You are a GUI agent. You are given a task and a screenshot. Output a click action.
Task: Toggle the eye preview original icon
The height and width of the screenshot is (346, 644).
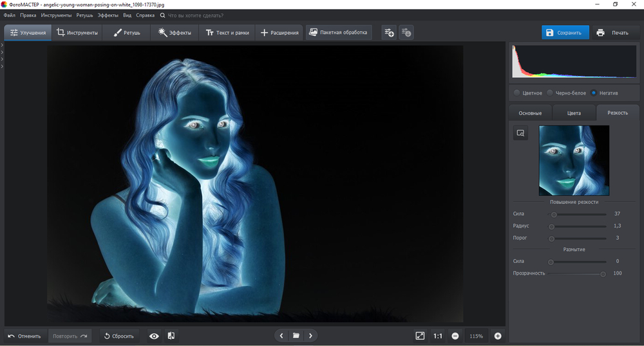point(154,336)
